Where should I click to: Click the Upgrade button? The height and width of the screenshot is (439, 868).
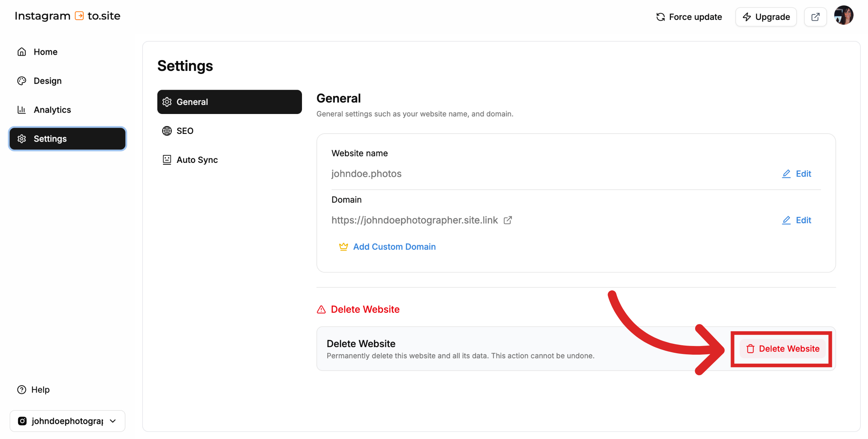766,17
